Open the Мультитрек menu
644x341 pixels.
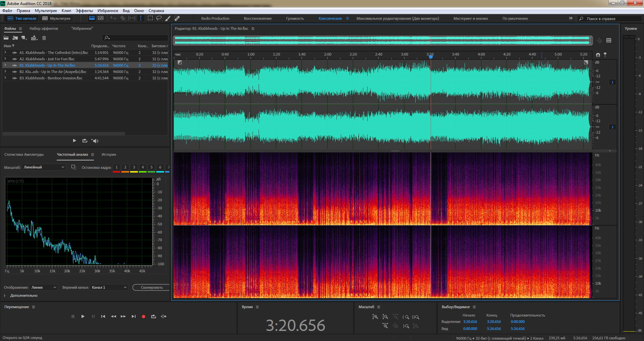click(x=46, y=11)
